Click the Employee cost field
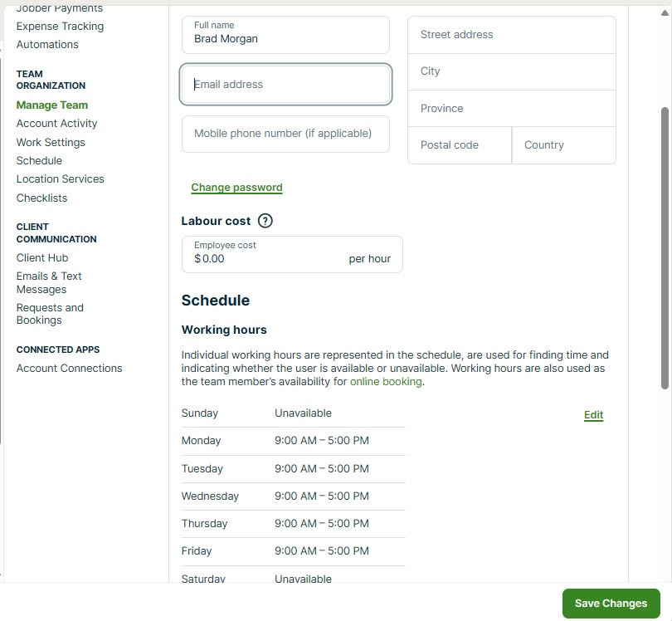The width and height of the screenshot is (672, 621). (x=292, y=254)
